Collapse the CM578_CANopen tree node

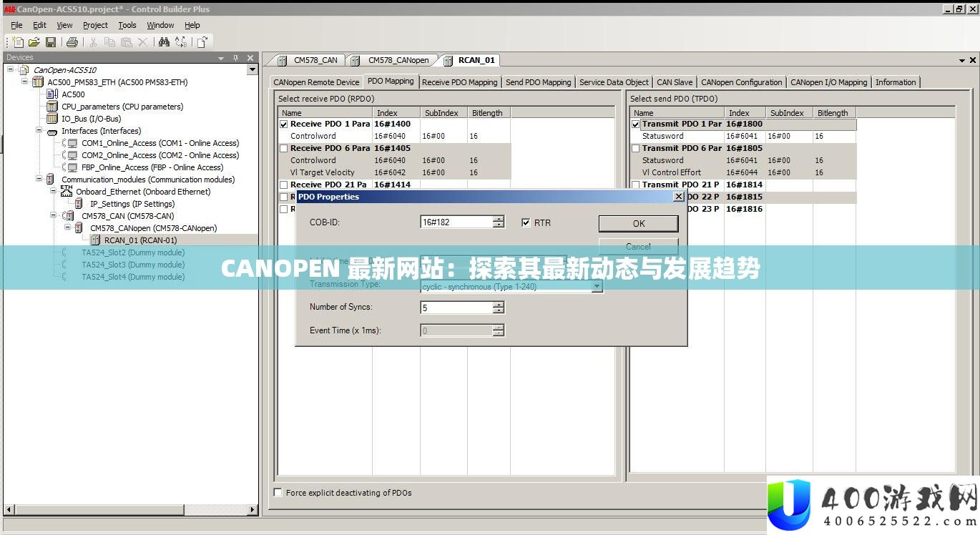(67, 228)
